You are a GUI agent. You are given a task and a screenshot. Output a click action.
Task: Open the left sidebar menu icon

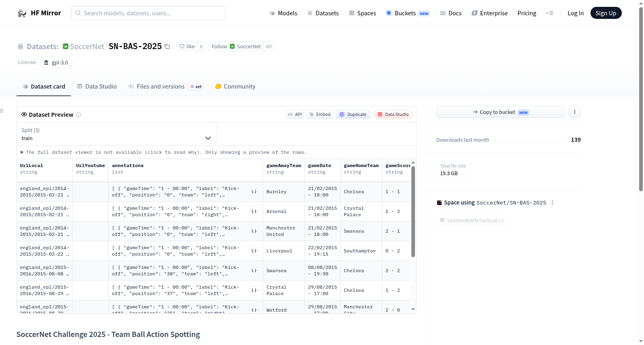(x=2, y=111)
